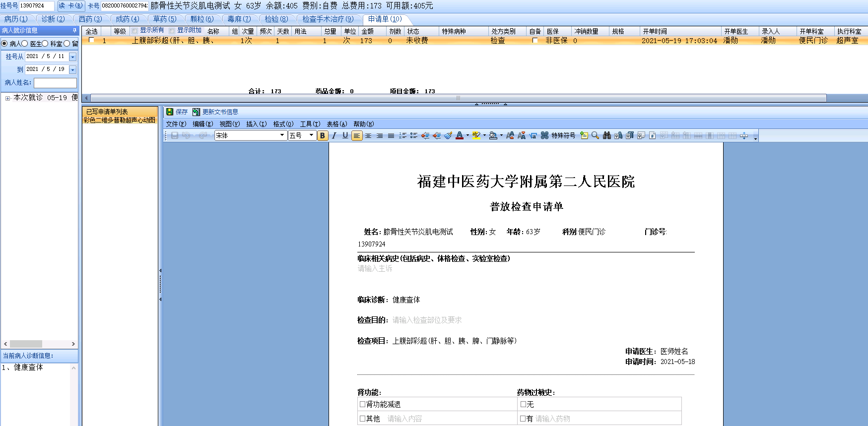Toggle italic formatting in document editor

pos(334,135)
